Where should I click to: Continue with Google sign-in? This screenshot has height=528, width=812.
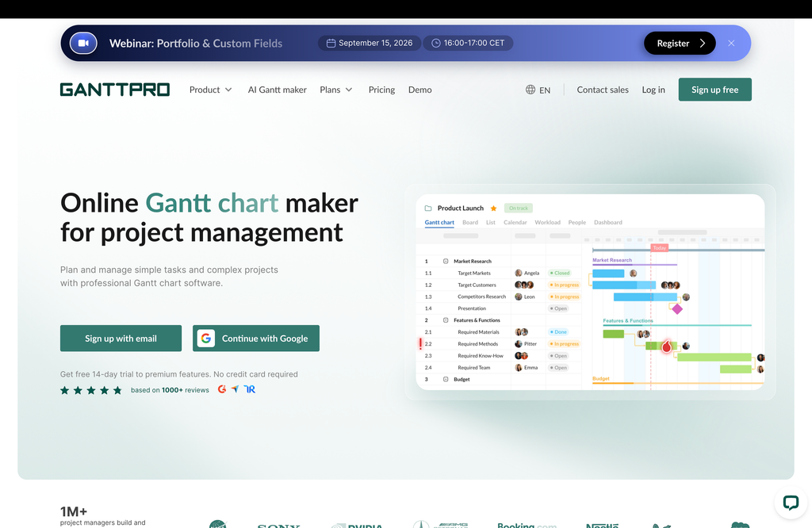tap(256, 338)
